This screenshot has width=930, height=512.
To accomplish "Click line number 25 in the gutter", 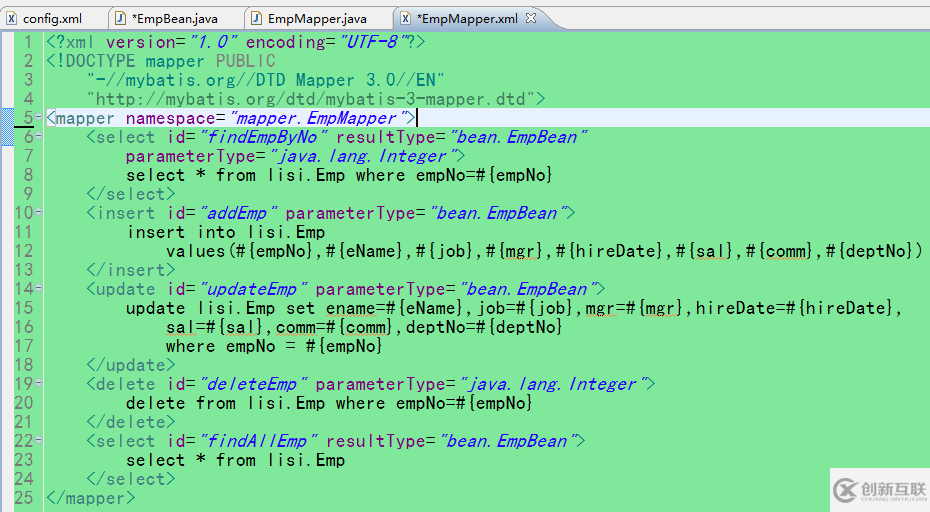I will [x=24, y=498].
